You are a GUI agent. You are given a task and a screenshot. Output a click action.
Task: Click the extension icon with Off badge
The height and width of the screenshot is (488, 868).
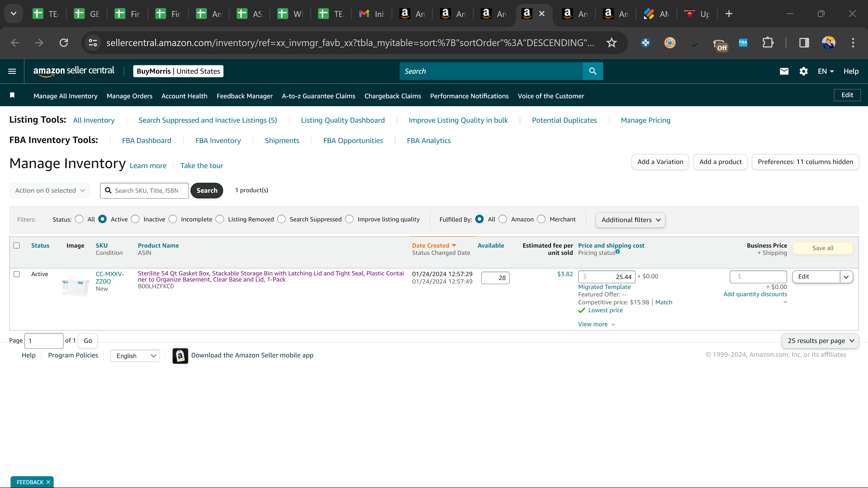pyautogui.click(x=720, y=44)
